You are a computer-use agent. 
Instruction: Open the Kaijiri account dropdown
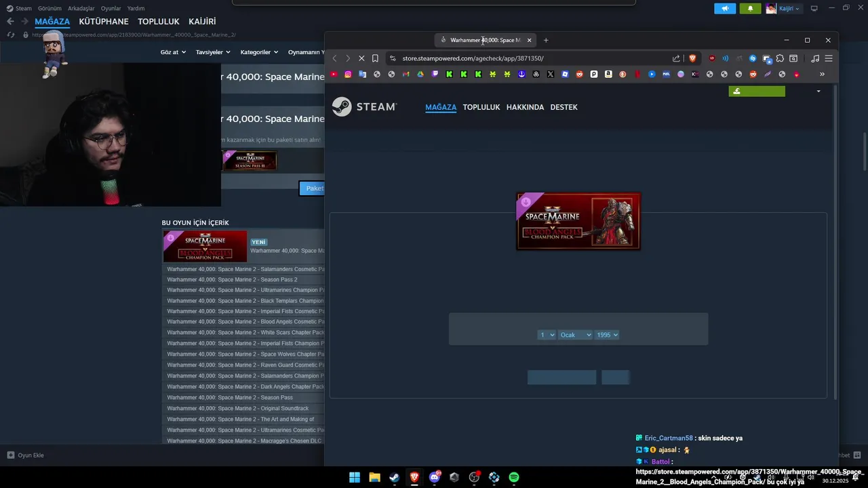(x=784, y=9)
